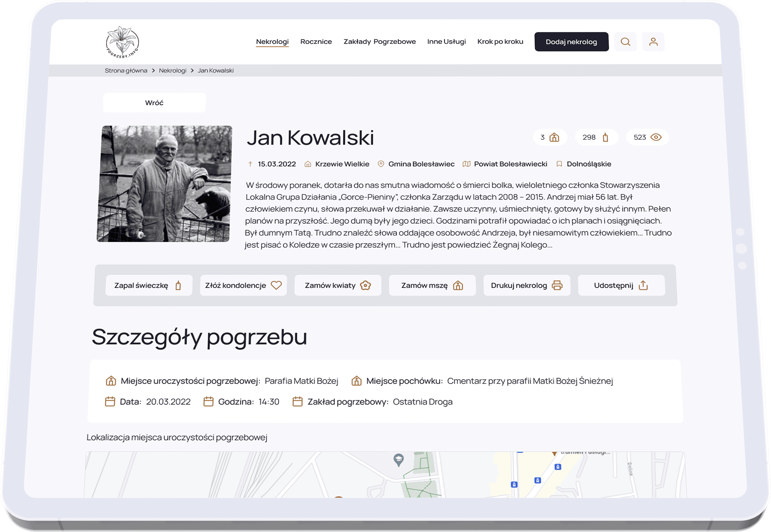Click the Pogrzeby.info lily logo
Image resolution: width=771 pixels, height=532 pixels.
tap(122, 42)
